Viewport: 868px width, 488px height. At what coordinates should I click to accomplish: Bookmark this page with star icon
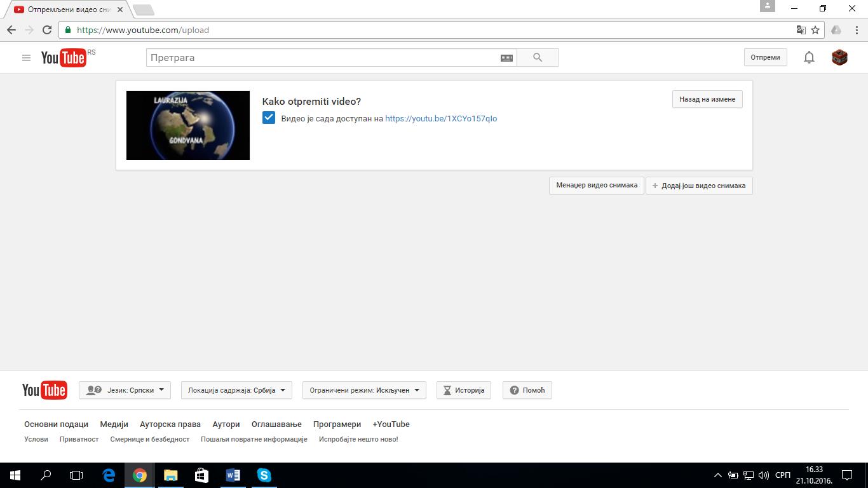815,30
